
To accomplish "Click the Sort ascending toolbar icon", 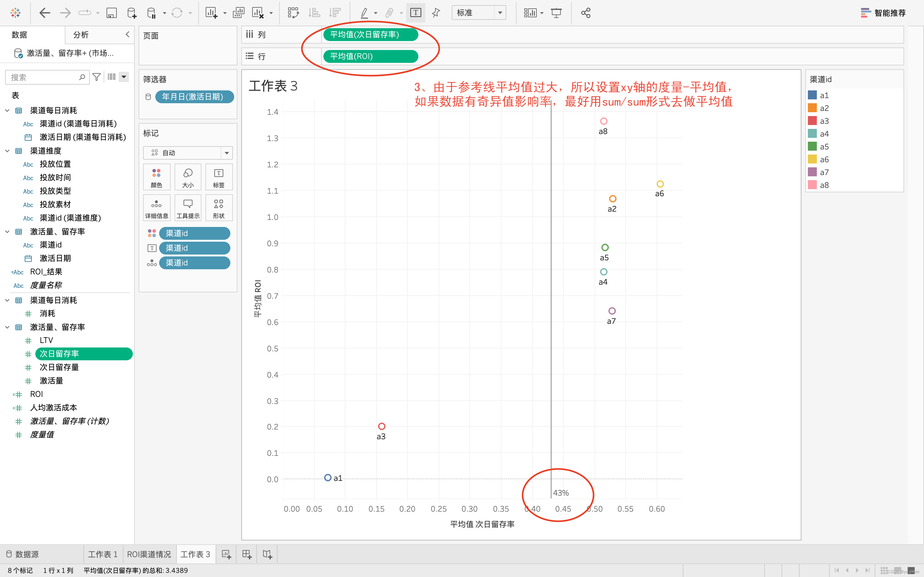I will [314, 13].
